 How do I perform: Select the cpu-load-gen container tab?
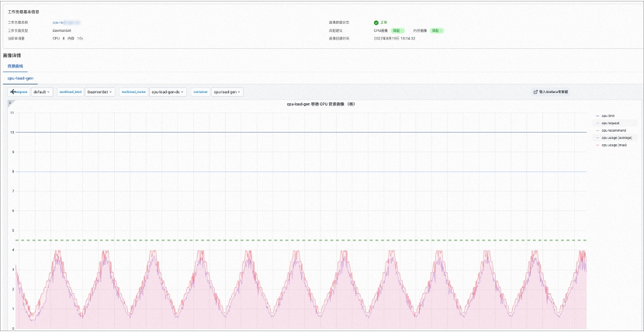[x=19, y=78]
